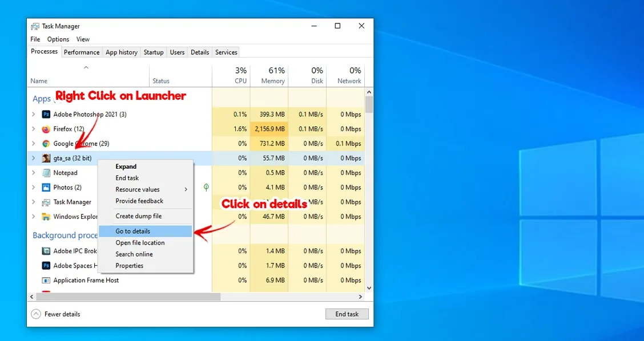The width and height of the screenshot is (644, 341).
Task: Click the Photos process icon
Action: [46, 187]
